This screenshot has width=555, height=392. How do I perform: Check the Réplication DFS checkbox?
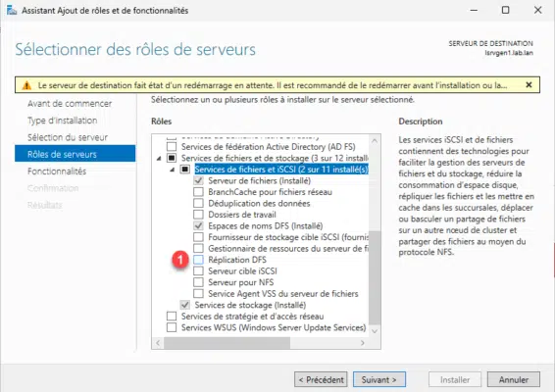tap(199, 260)
